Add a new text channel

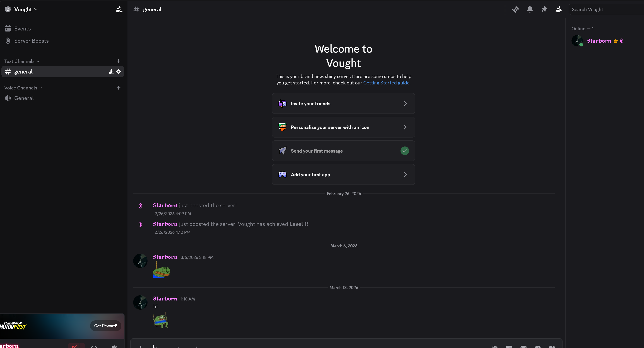pos(119,61)
